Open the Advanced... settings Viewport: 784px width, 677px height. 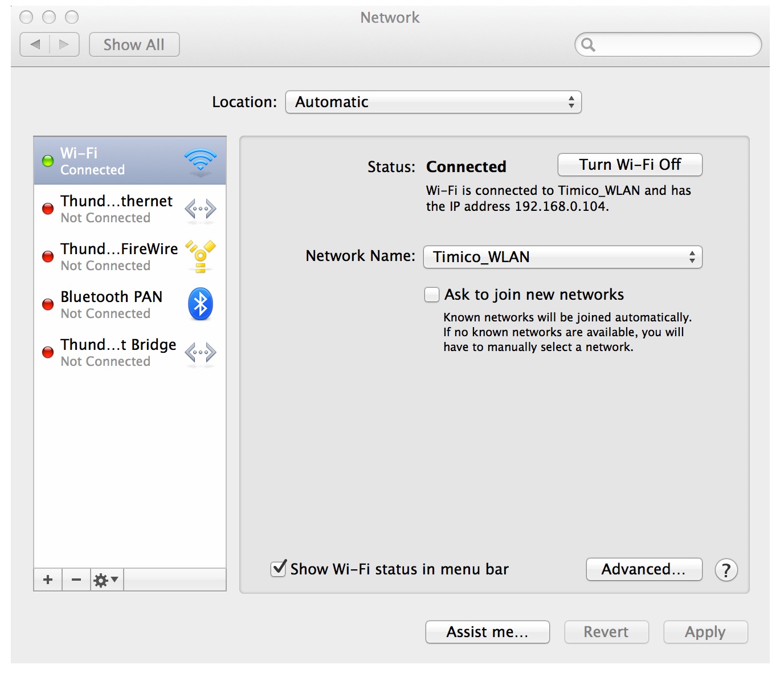tap(644, 569)
